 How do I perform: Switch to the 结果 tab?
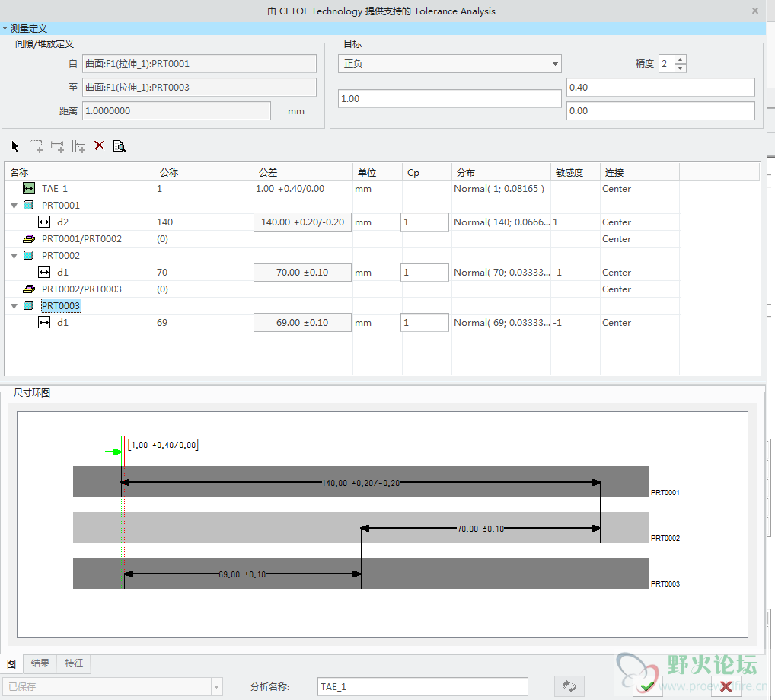[x=40, y=663]
